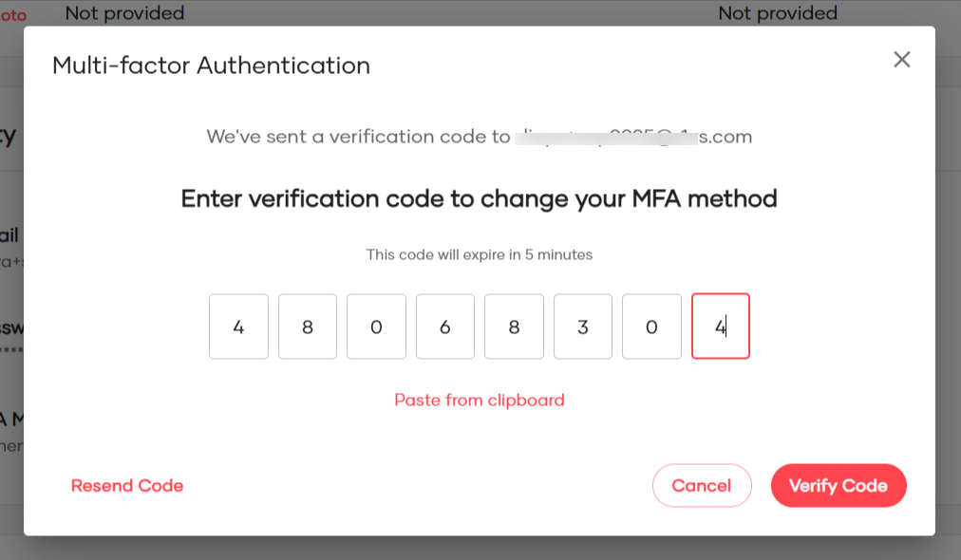Close the Multi-factor Authentication dialog via the X
Screen dimensions: 961x560
tap(901, 59)
